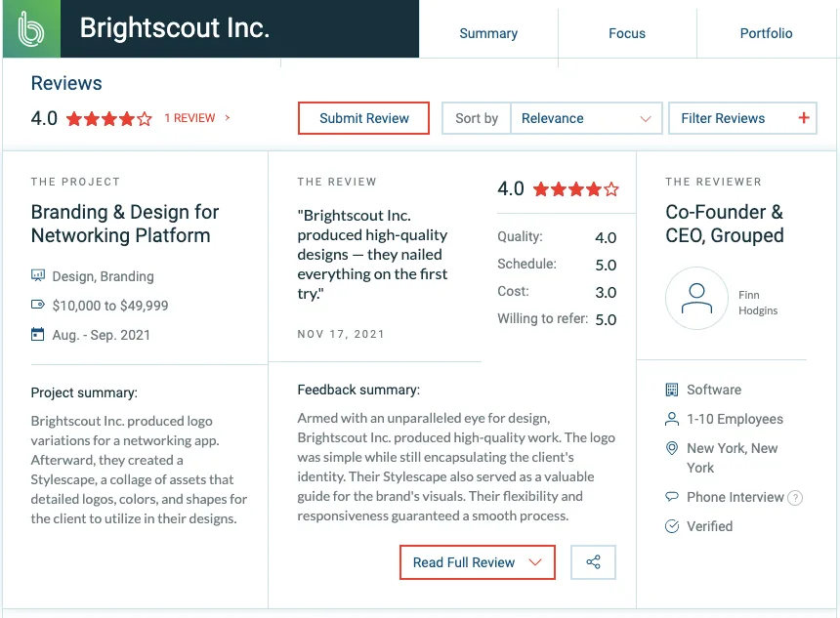Expand the Filter Reviews panel

click(742, 118)
